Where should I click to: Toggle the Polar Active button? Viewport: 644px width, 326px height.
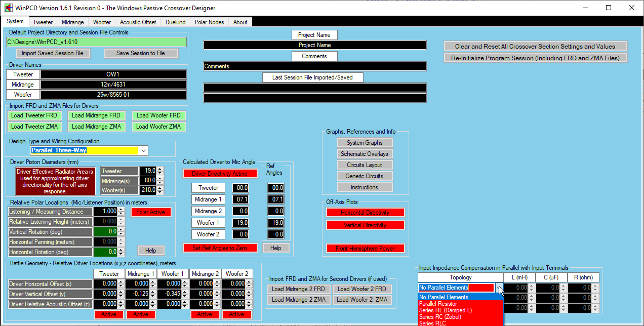tap(151, 212)
